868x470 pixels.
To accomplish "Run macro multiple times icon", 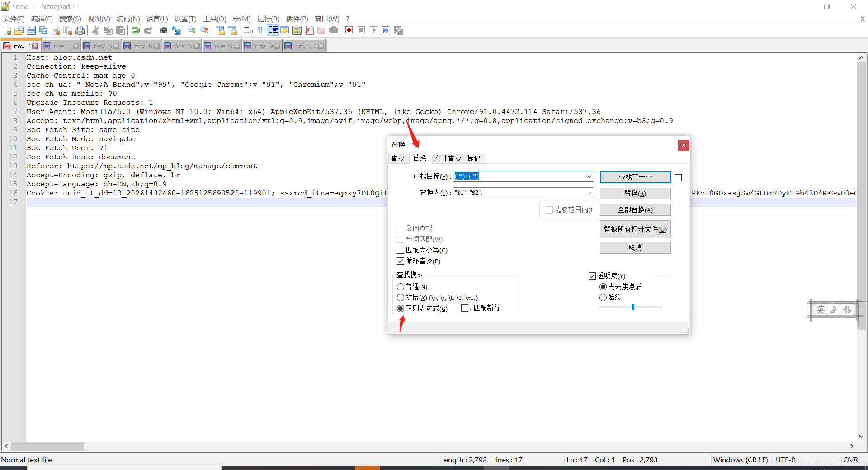I will [386, 30].
